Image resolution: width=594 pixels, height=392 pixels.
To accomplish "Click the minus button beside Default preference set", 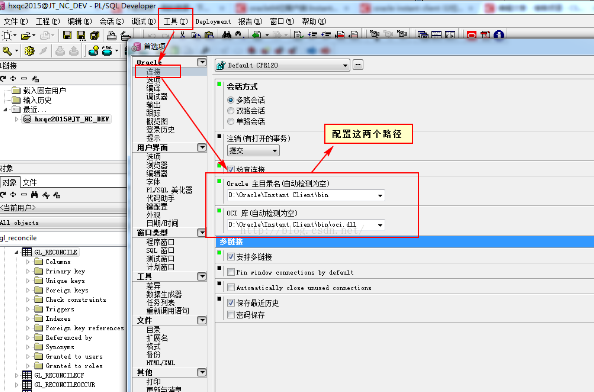I will pyautogui.click(x=358, y=65).
